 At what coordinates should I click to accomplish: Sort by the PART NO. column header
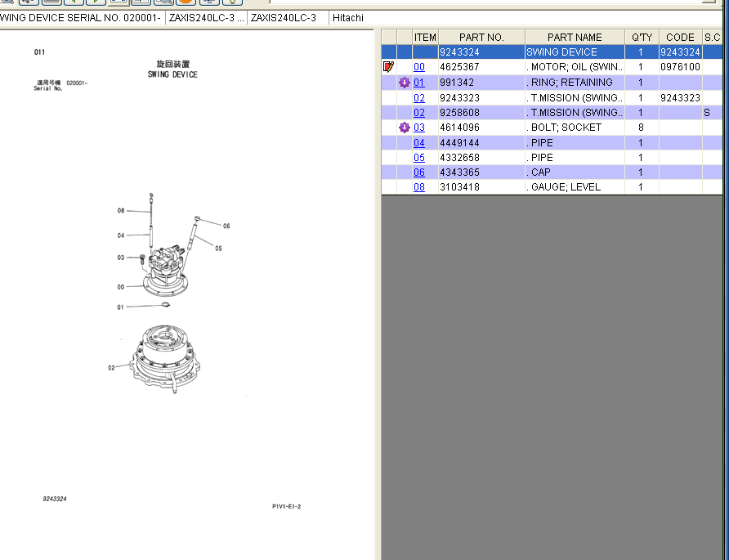point(481,38)
